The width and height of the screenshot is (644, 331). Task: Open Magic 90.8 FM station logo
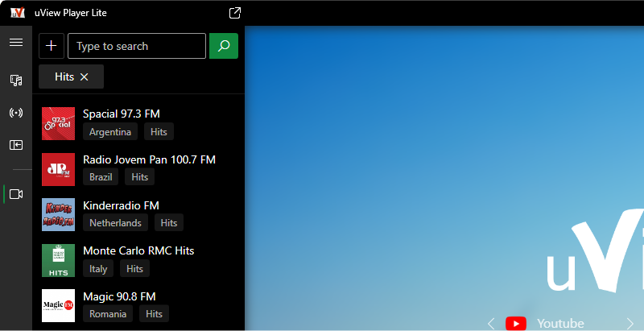58,305
